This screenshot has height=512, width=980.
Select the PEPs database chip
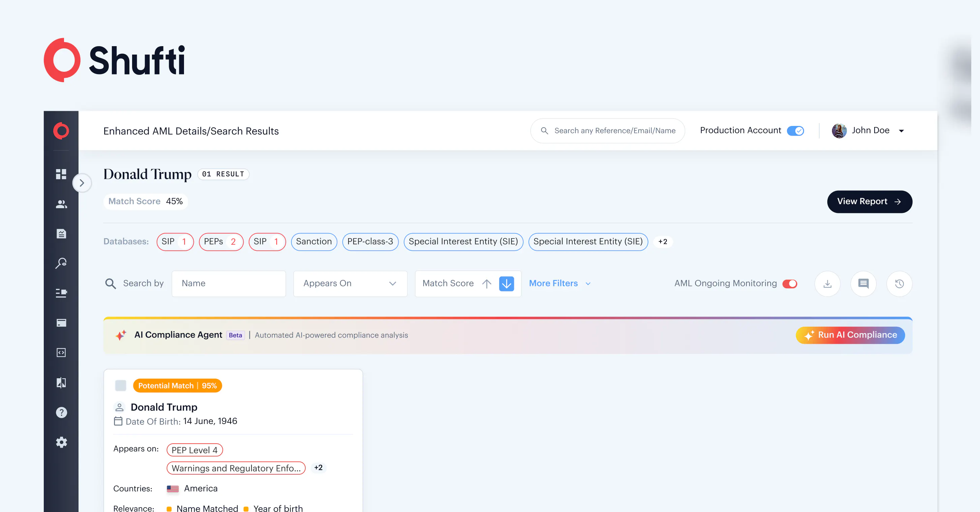[x=221, y=242]
